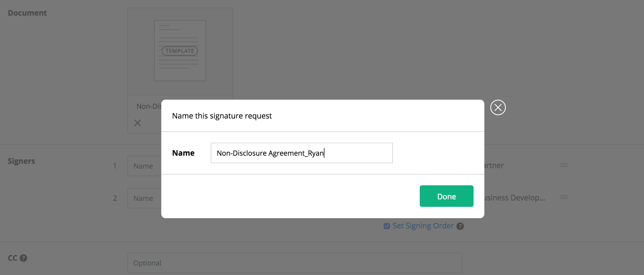Click the Signers section heading
The width and height of the screenshot is (644, 275).
pos(21,161)
